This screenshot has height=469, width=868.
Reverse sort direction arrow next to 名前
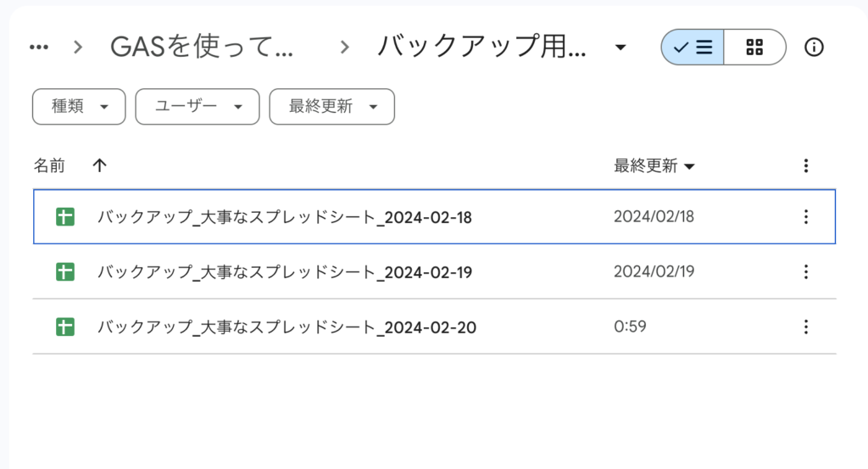tap(99, 165)
